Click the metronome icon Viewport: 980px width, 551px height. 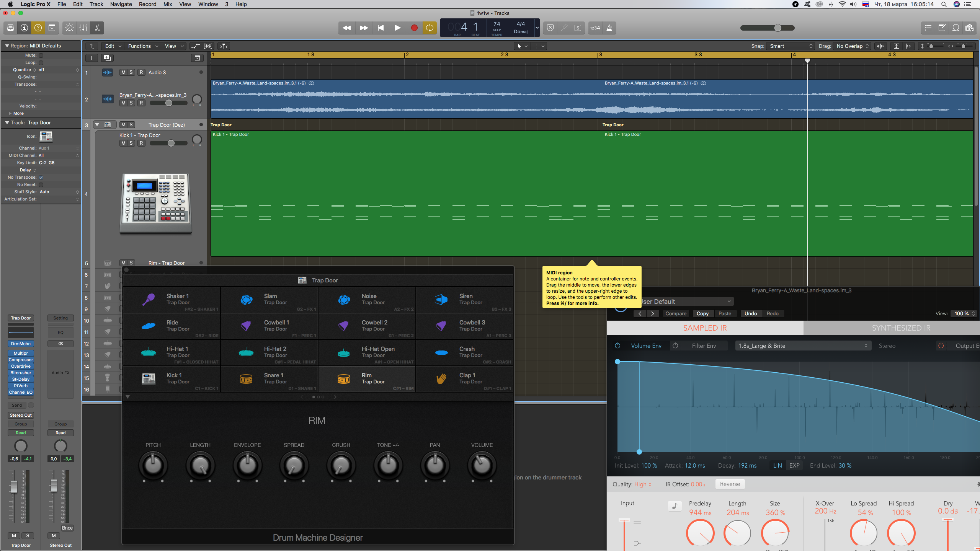pos(609,28)
